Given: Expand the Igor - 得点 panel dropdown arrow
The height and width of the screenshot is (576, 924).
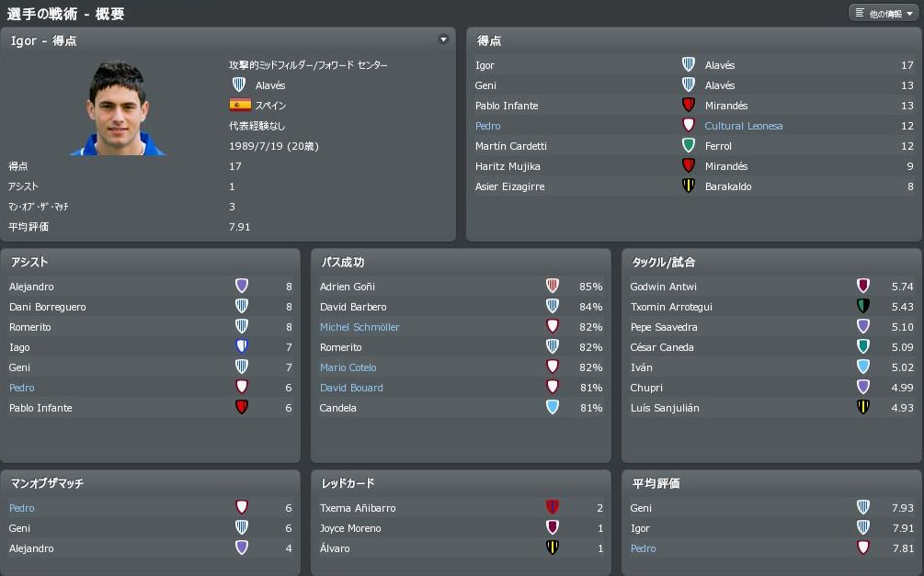Looking at the screenshot, I should pos(443,40).
